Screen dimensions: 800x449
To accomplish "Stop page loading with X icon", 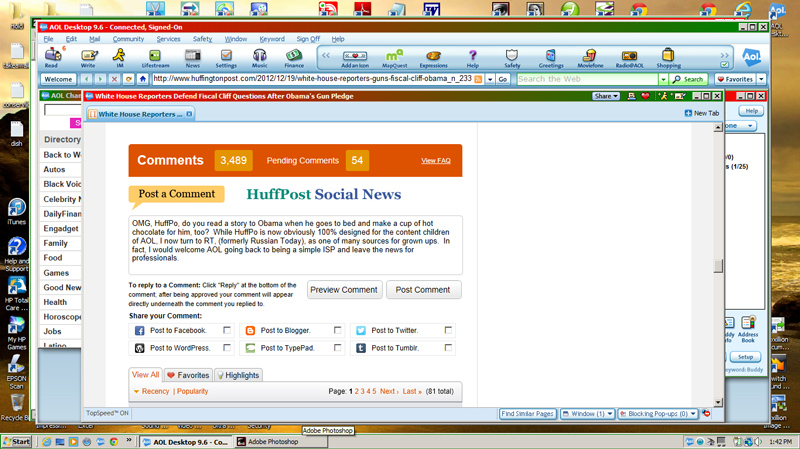I will coord(114,79).
